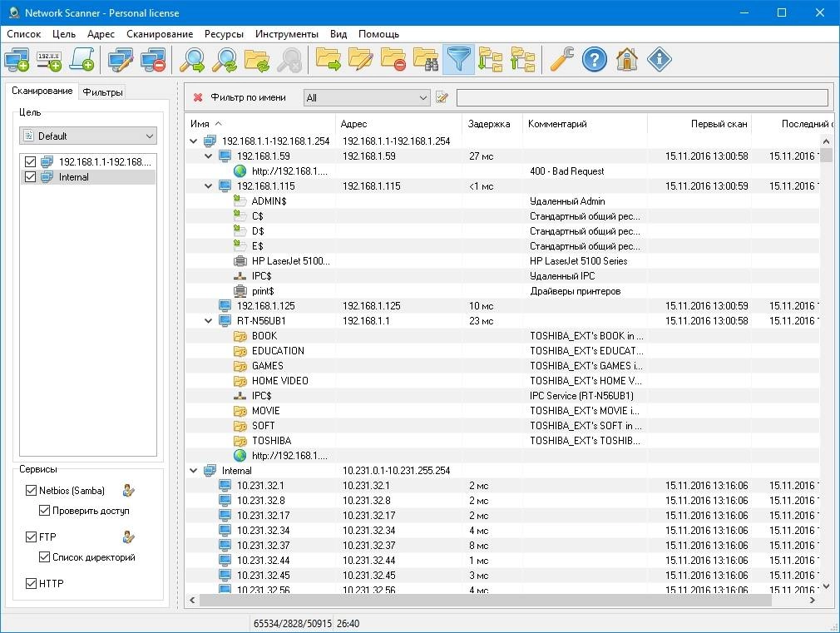Open the Default target dropdown
This screenshot has width=840, height=633.
88,136
